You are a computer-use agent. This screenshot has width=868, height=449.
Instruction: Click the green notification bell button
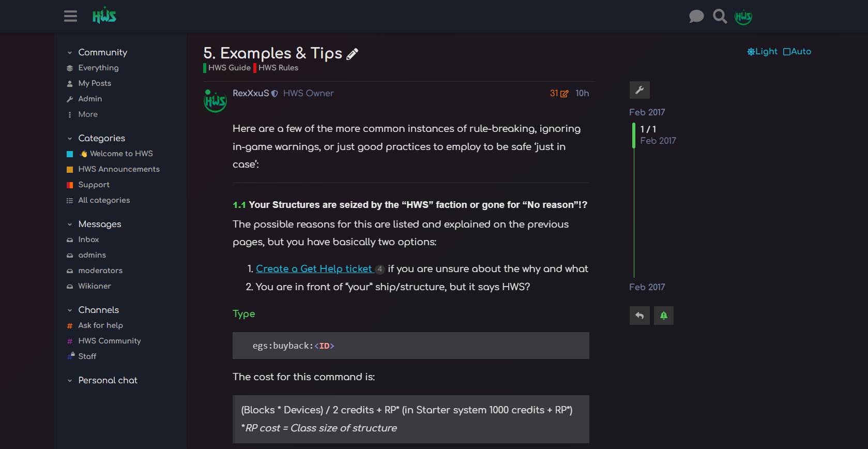point(664,316)
